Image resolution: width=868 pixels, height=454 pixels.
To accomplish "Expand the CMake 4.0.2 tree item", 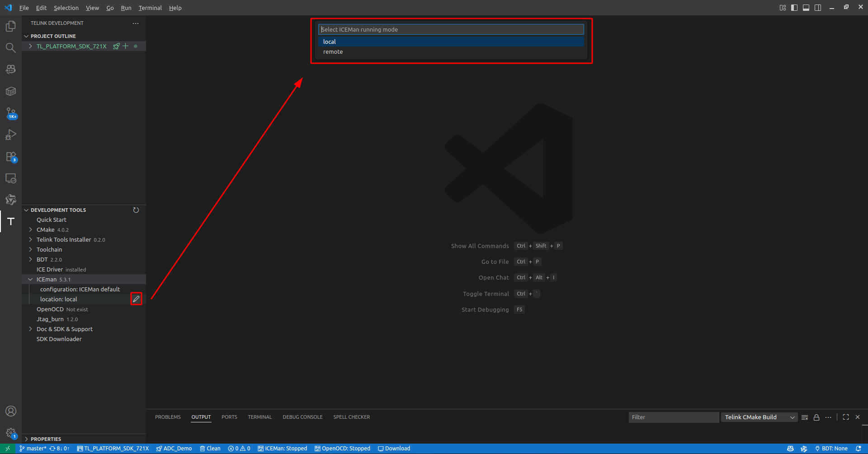I will (x=30, y=230).
